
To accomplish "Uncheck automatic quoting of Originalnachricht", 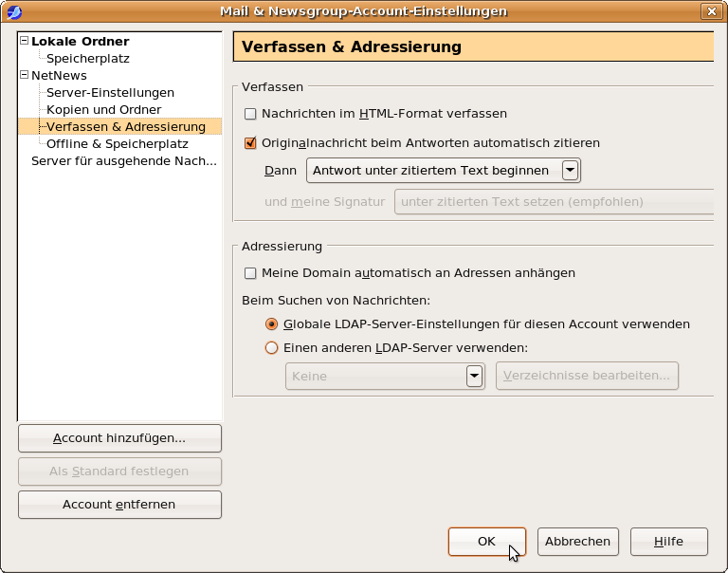I will (250, 143).
